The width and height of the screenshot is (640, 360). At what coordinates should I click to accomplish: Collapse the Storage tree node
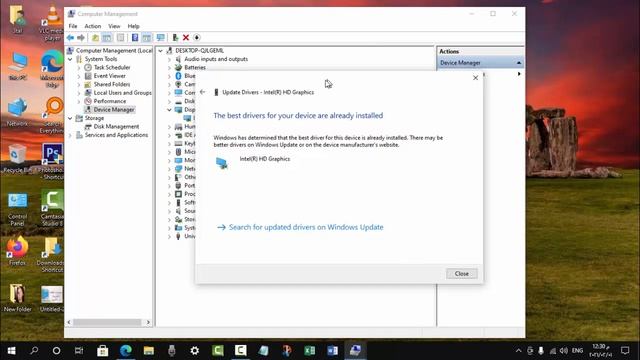click(x=70, y=118)
